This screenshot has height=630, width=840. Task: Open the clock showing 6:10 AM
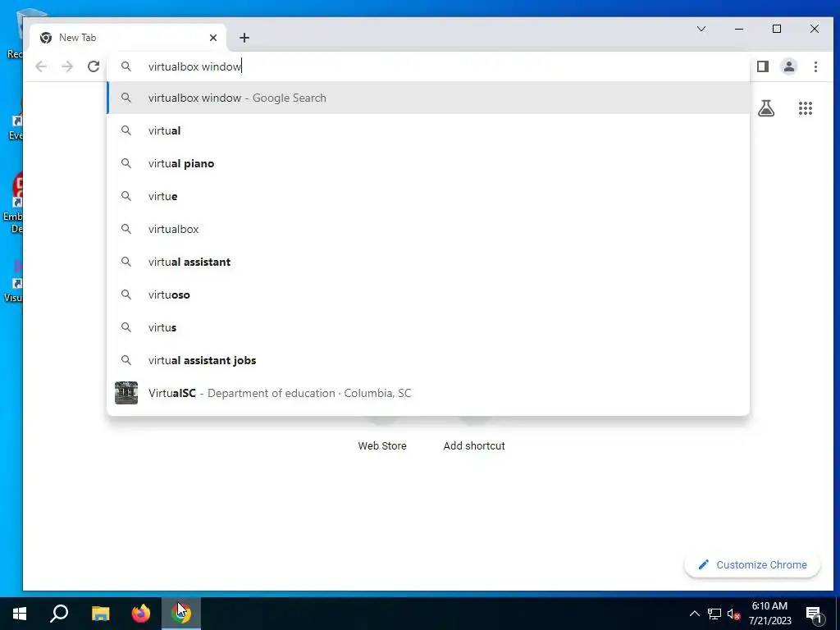click(769, 614)
